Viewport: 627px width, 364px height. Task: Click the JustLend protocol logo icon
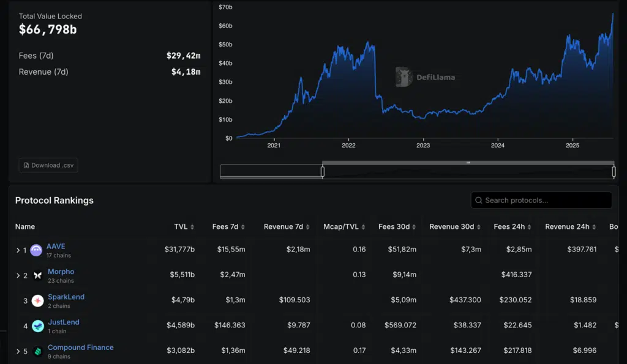tap(37, 326)
